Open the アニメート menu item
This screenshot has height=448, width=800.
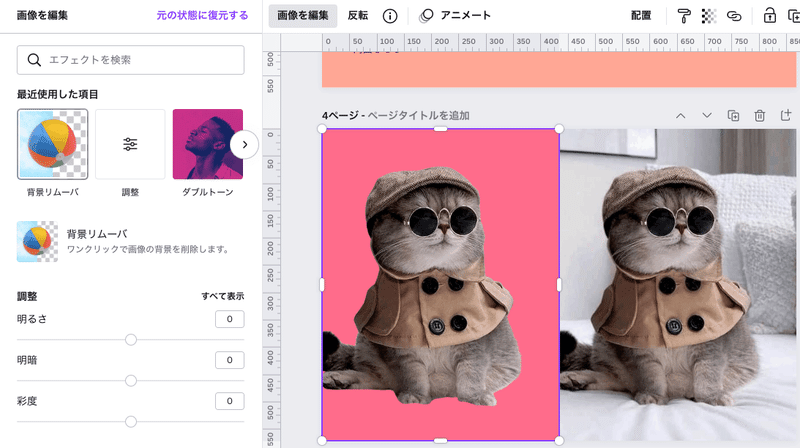click(465, 16)
